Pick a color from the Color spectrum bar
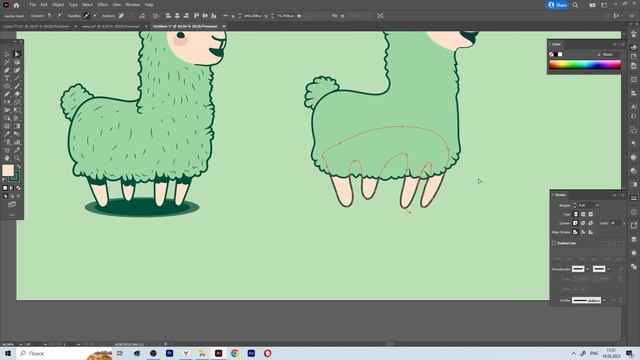This screenshot has height=360, width=640. click(x=585, y=65)
